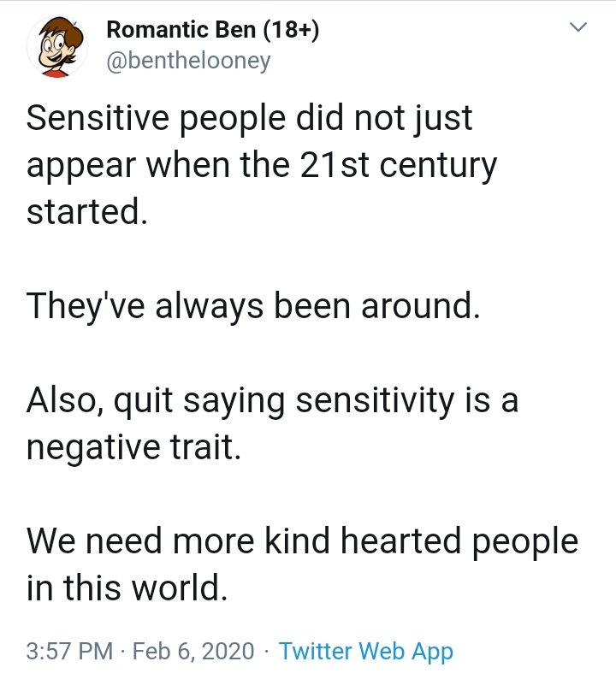Click the word 'sensitivity' in third paragraph
Screen dimensions: 616x691
pos(376,400)
